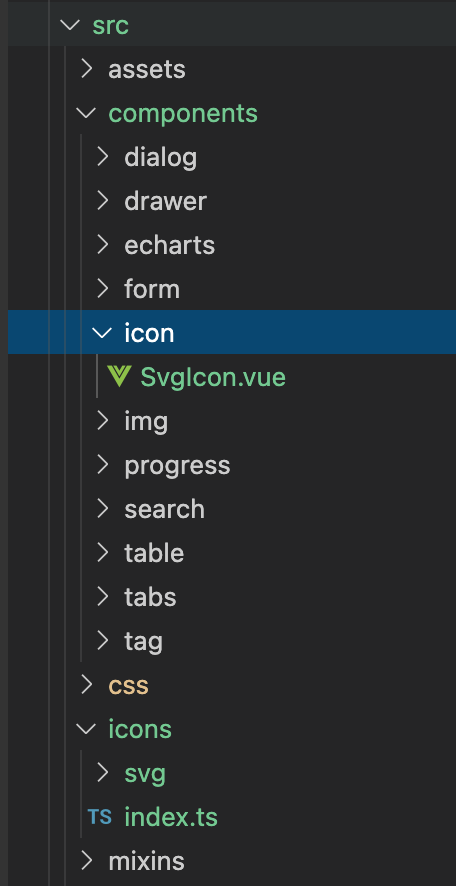Screen dimensions: 456x886
Task: Open the index.ts file
Action: (171, 817)
